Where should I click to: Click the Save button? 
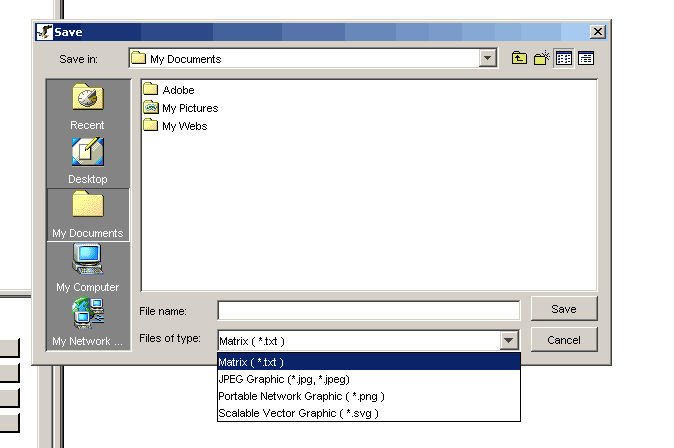(564, 309)
